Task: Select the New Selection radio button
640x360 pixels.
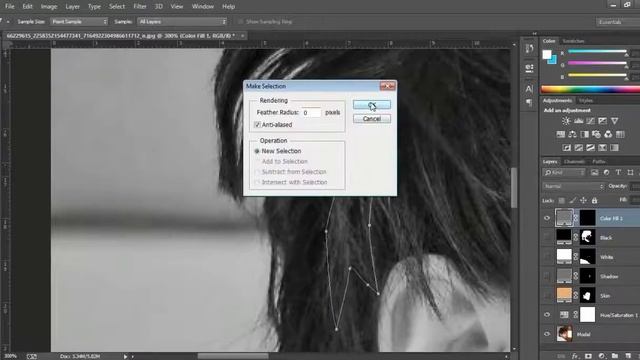Action: [x=257, y=151]
